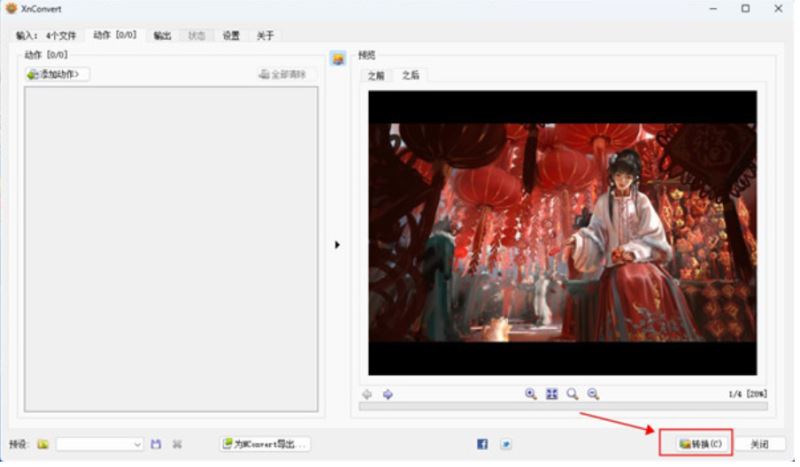The image size is (800, 467).
Task: Show the 之前 preview tab
Action: click(x=376, y=76)
